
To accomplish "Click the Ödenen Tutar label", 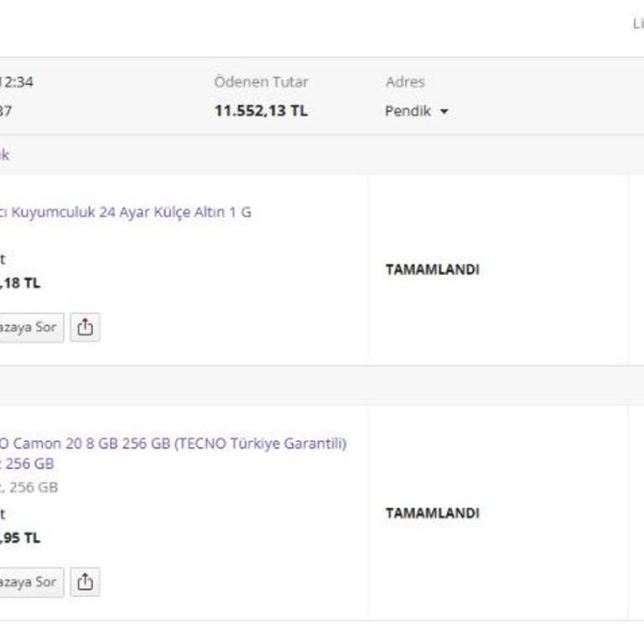I will (x=261, y=82).
